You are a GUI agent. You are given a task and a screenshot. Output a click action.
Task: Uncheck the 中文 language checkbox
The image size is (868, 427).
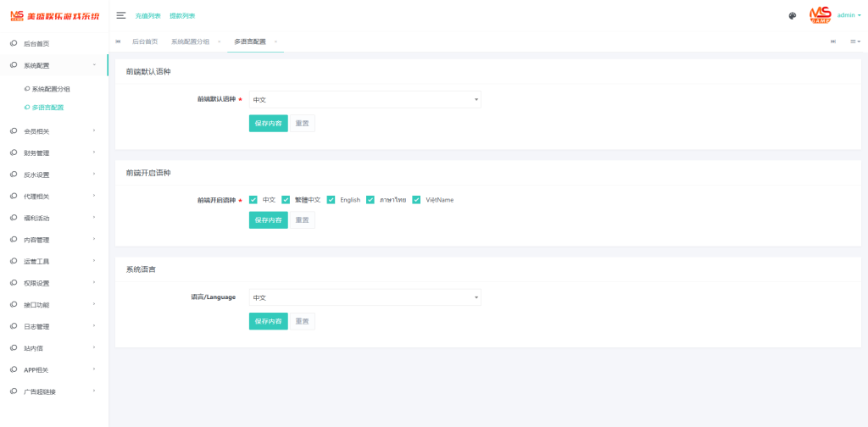click(253, 200)
